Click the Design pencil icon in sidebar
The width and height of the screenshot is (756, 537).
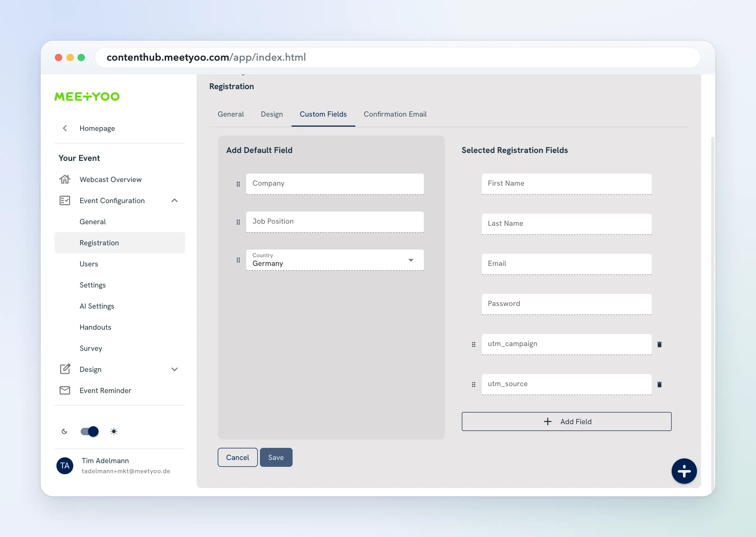(x=65, y=369)
